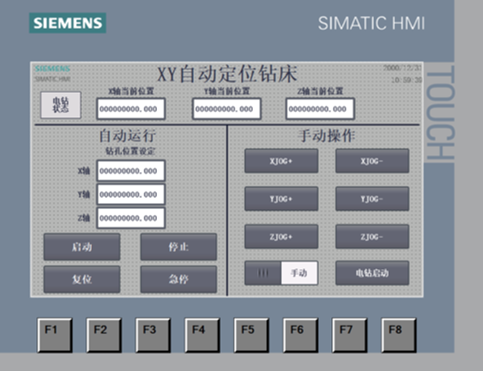
Task: Jog X axis backward with XJOG-
Action: point(372,161)
